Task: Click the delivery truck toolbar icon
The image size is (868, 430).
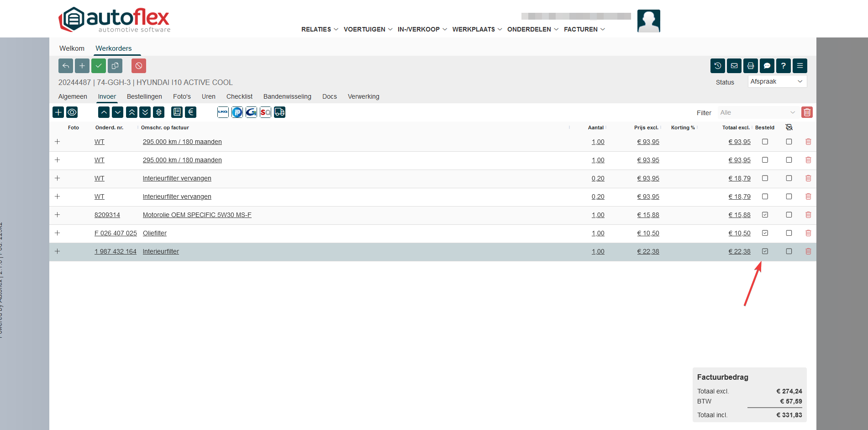Action: [x=279, y=112]
